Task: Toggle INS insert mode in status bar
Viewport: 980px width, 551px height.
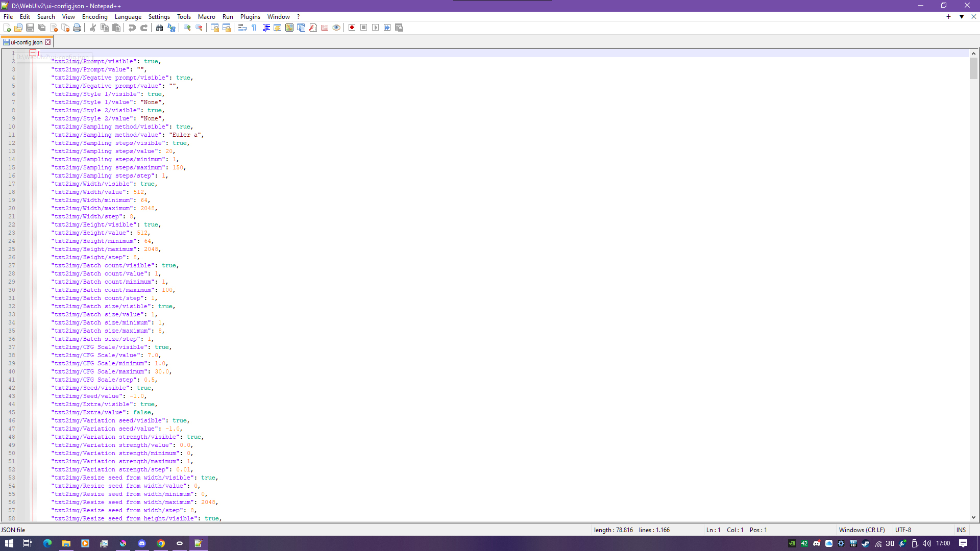Action: coord(961,530)
